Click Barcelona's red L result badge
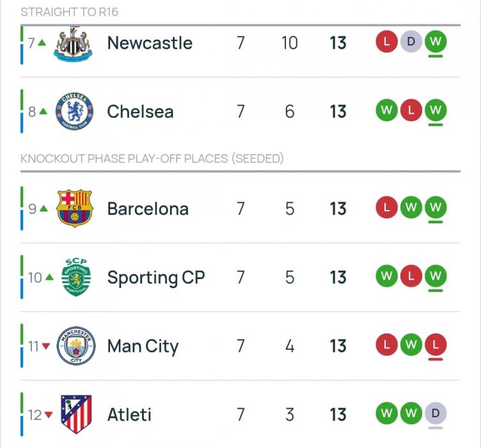The image size is (481, 448). [386, 208]
